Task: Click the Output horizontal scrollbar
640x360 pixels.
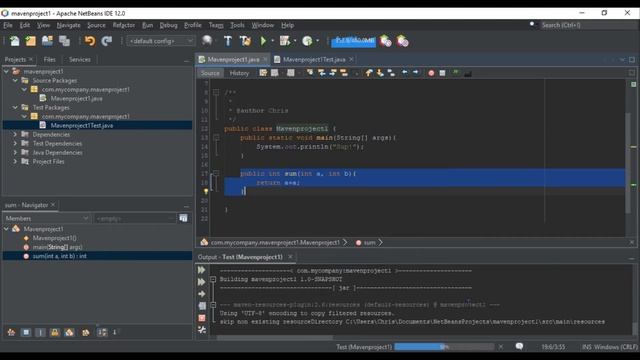Action: (275, 338)
